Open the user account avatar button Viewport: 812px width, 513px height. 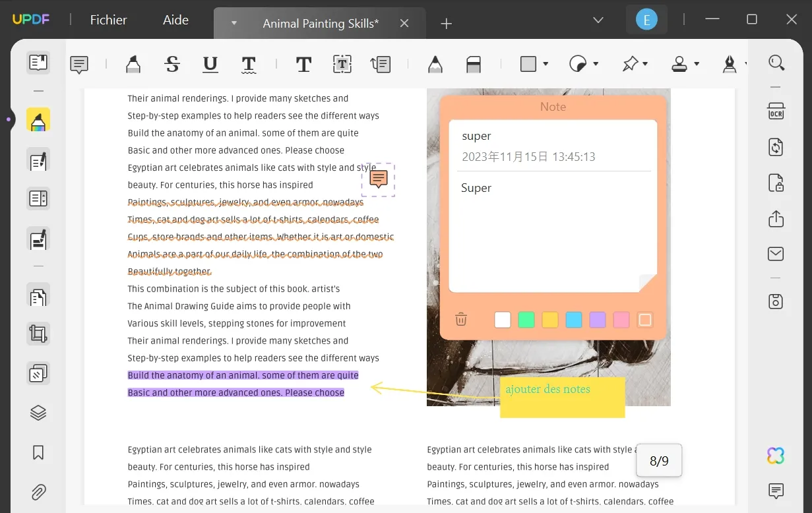pos(646,19)
